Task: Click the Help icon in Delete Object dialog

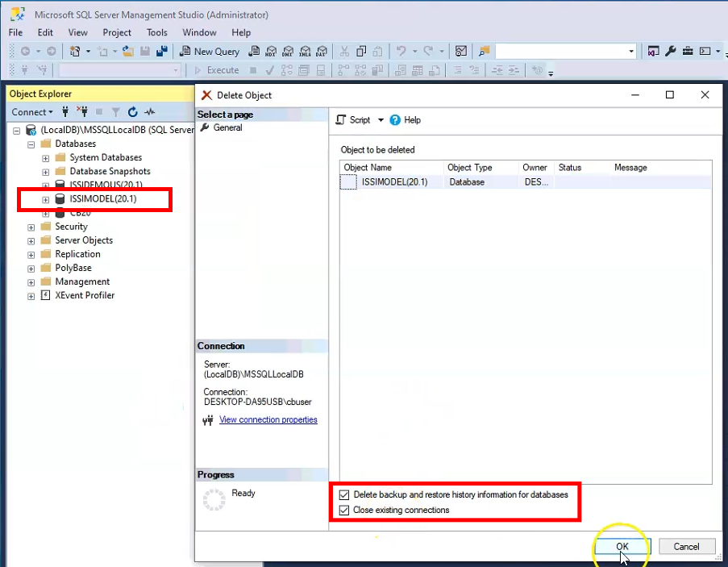Action: pos(395,120)
